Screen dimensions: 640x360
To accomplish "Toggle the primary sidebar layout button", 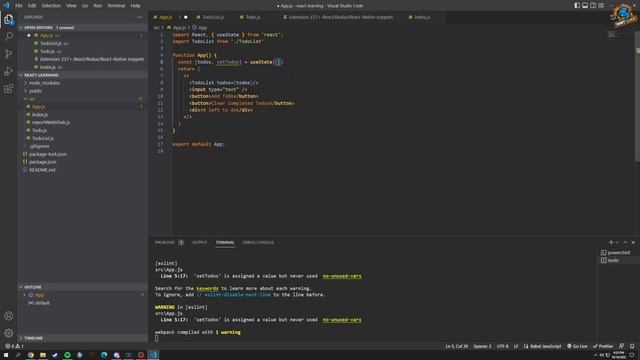I will [577, 5].
